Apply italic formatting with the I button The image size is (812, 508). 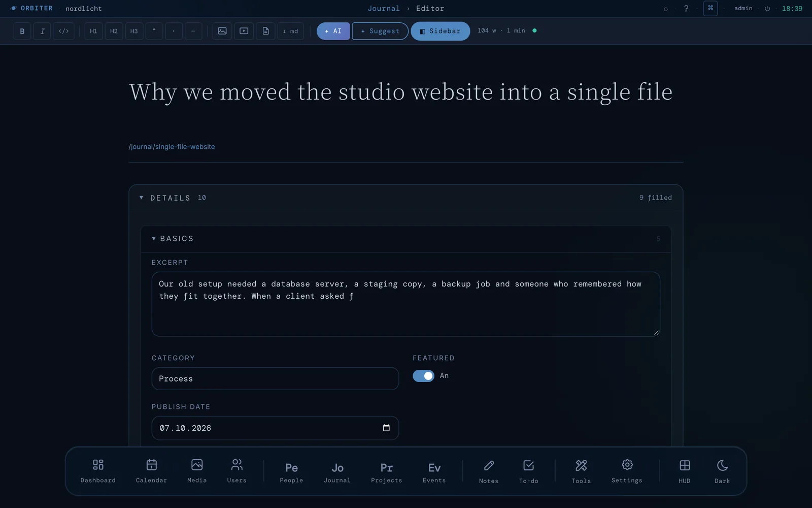[x=42, y=31]
